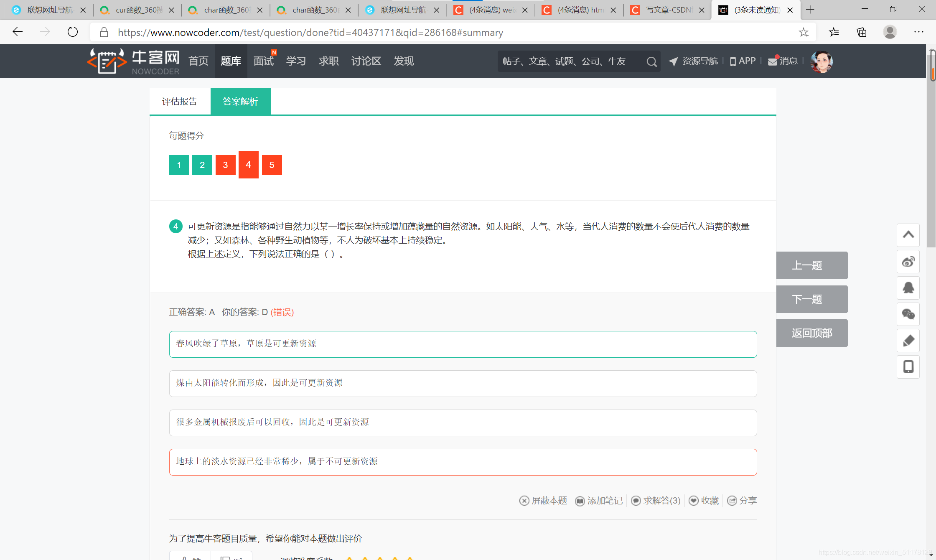Open the browser profile avatar
936x560 pixels.
(890, 32)
